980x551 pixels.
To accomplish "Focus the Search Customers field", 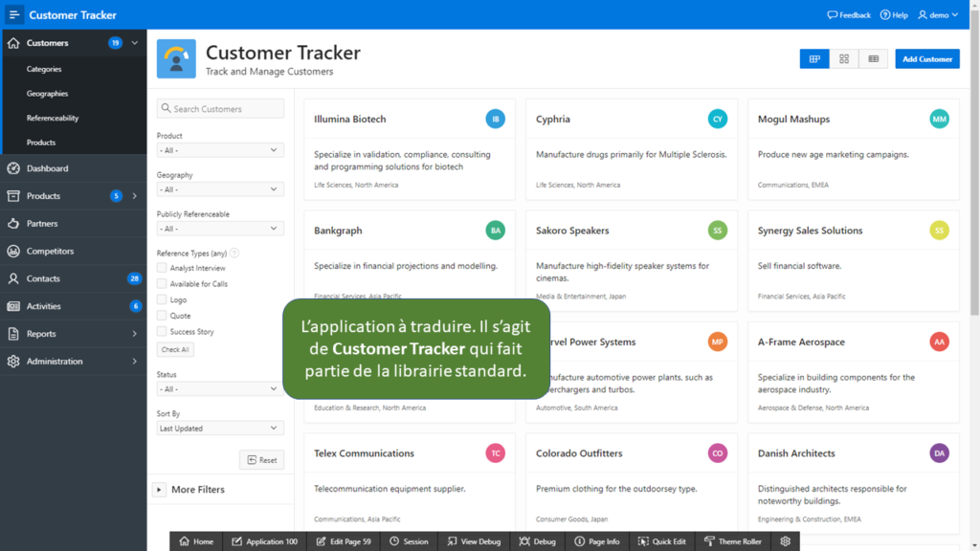I will coord(220,109).
